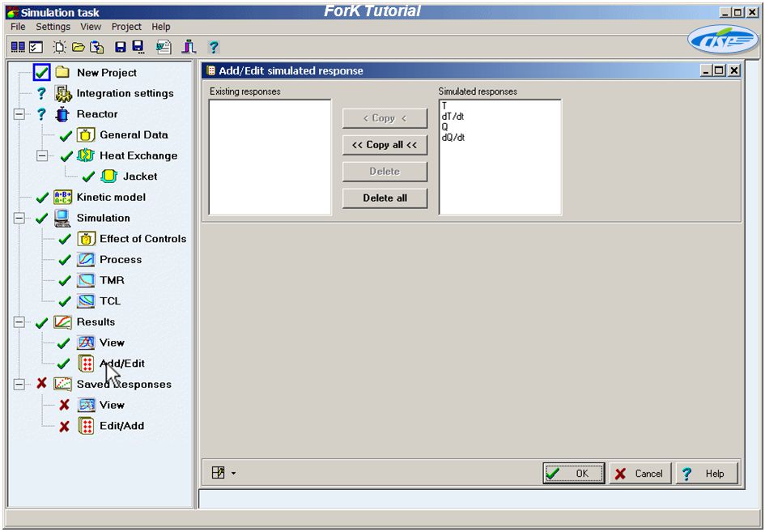
Task: Confirm with the OK button
Action: pyautogui.click(x=574, y=474)
